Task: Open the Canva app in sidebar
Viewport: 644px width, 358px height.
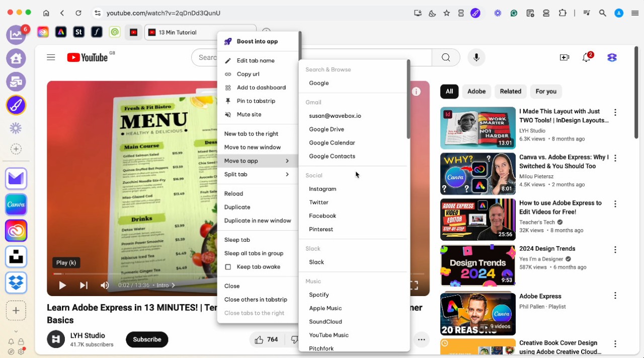Action: tap(16, 204)
